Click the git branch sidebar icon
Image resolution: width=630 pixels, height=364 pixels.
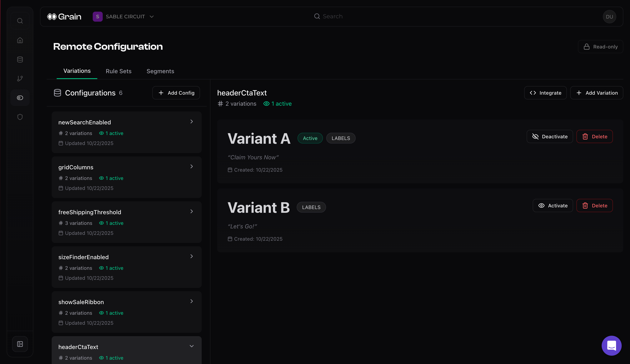tap(20, 79)
